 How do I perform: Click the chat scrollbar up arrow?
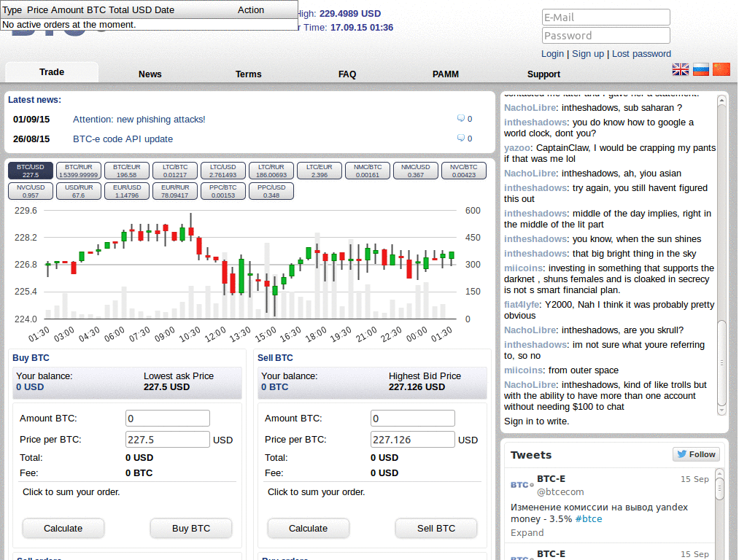click(x=721, y=101)
